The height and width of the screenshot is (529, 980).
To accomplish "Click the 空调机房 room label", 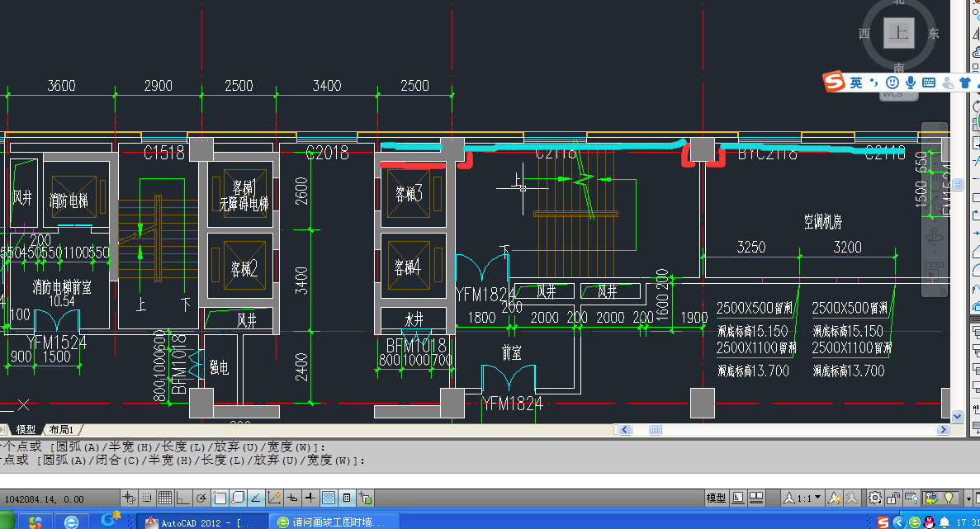I will click(822, 222).
